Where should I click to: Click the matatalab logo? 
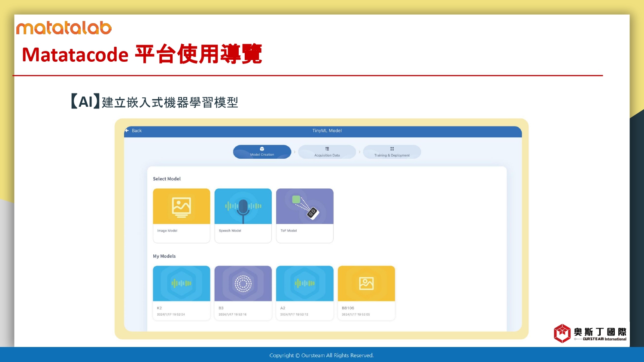point(64,28)
